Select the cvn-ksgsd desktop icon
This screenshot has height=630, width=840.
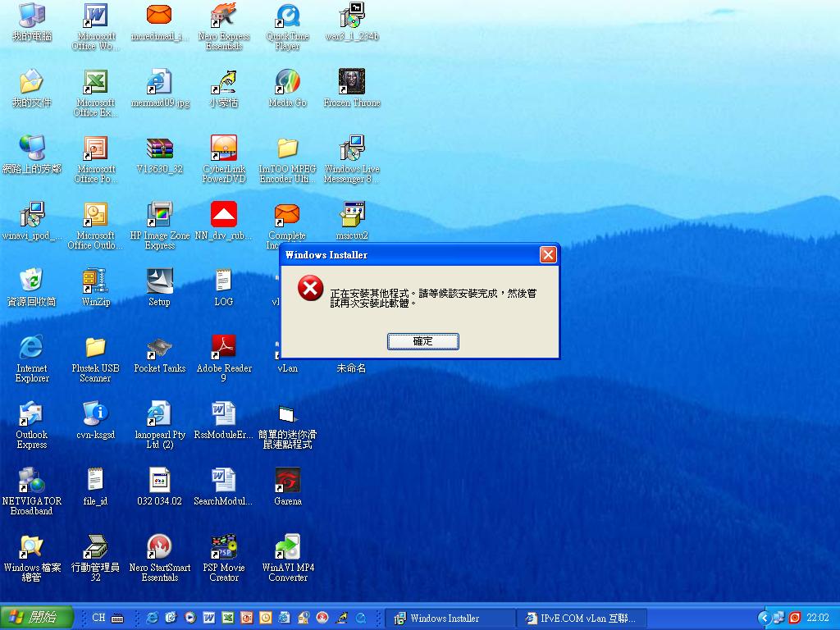pos(95,422)
